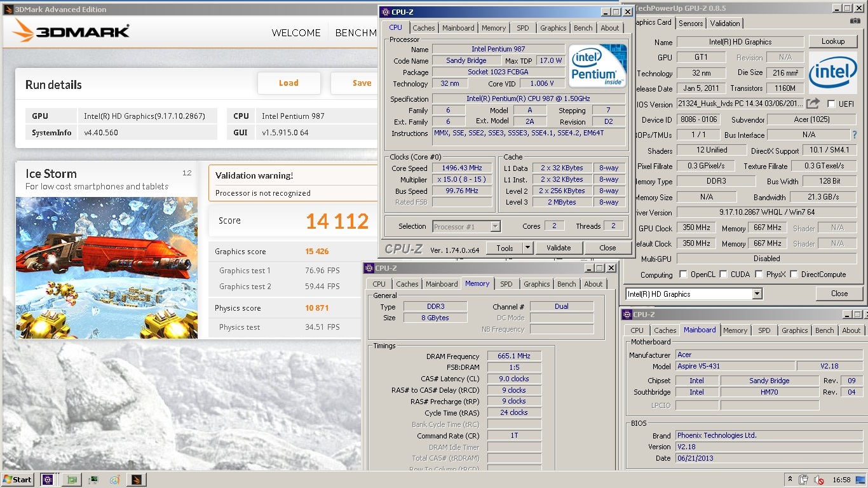Click the Ice Storm benchmark thumbnail
This screenshot has width=868, height=488.
pos(107,268)
